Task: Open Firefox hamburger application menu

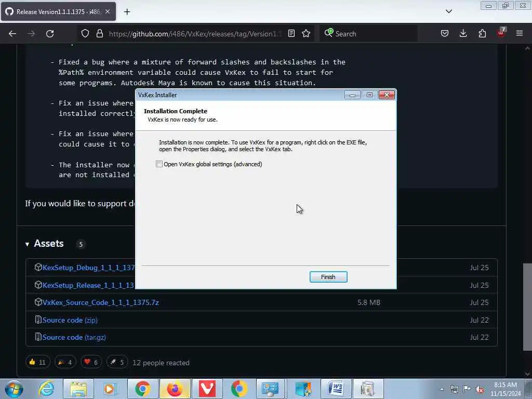Action: click(520, 34)
